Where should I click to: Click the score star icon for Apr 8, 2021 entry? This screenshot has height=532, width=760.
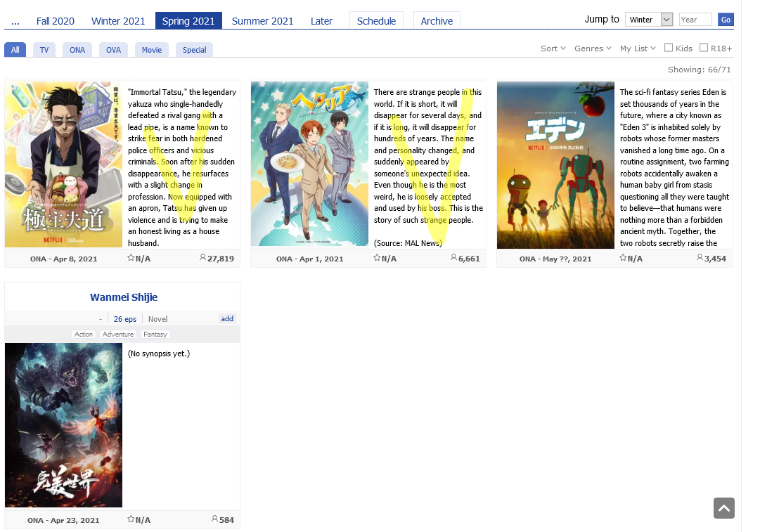(x=131, y=258)
